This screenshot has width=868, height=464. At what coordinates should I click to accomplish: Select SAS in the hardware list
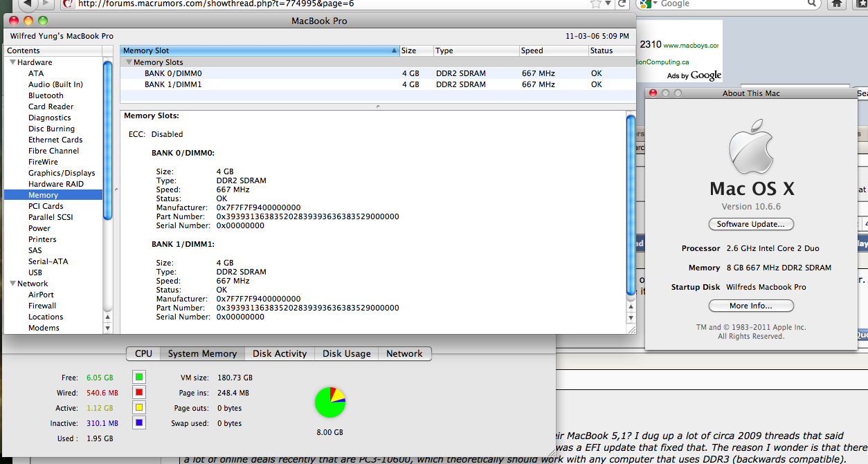[x=35, y=250]
